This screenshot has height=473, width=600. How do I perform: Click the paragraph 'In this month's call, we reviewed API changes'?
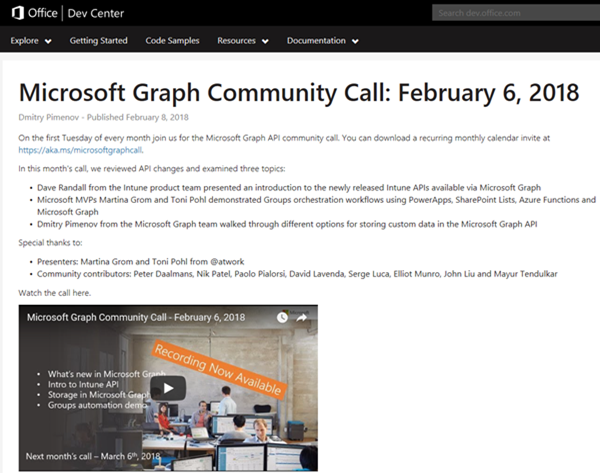coord(152,169)
